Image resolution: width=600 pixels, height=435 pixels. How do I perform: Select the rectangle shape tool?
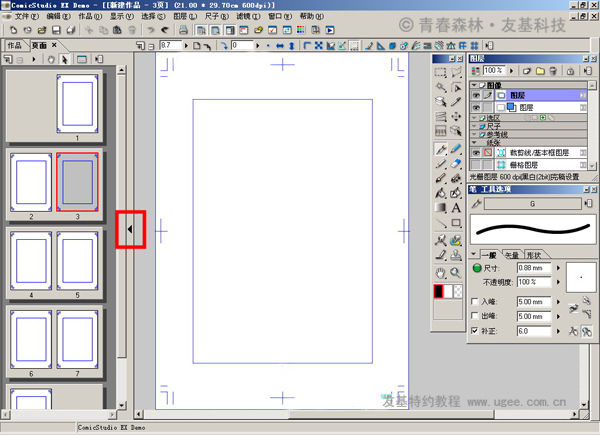(x=455, y=223)
